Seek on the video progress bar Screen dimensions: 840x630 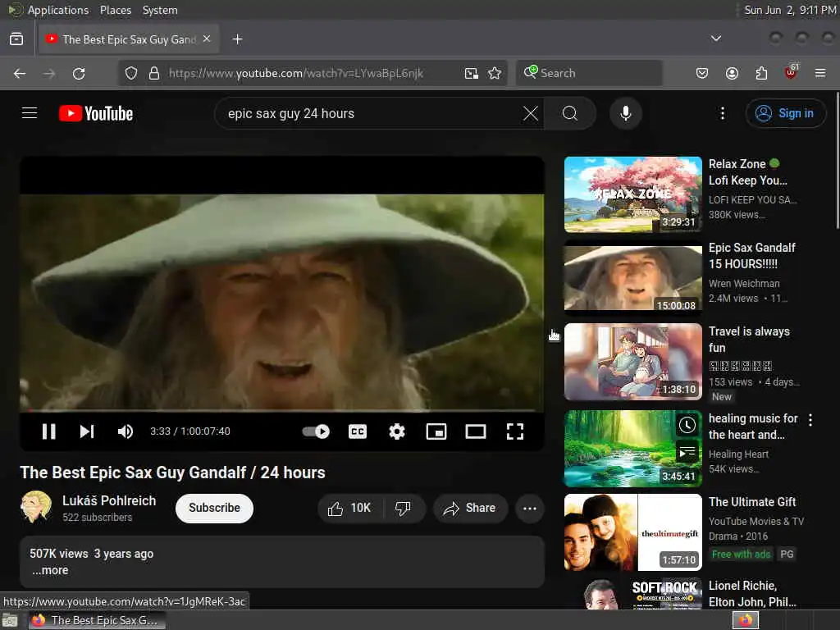click(282, 411)
